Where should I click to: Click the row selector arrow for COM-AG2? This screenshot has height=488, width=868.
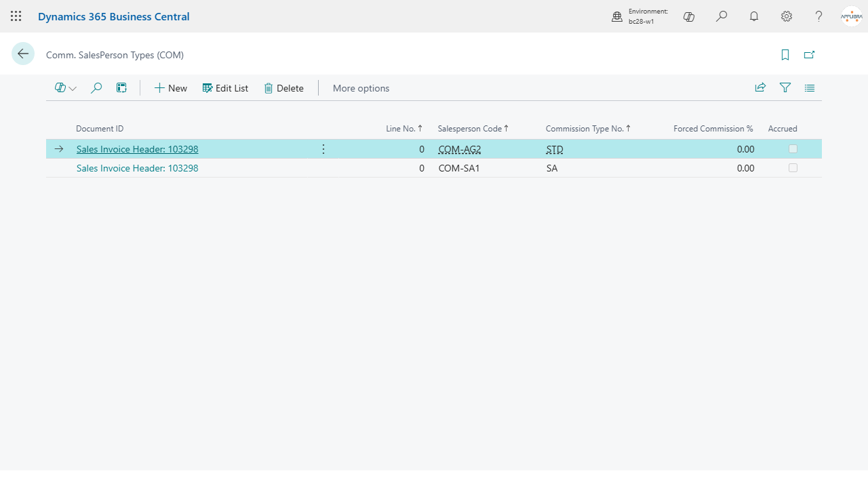click(x=59, y=149)
